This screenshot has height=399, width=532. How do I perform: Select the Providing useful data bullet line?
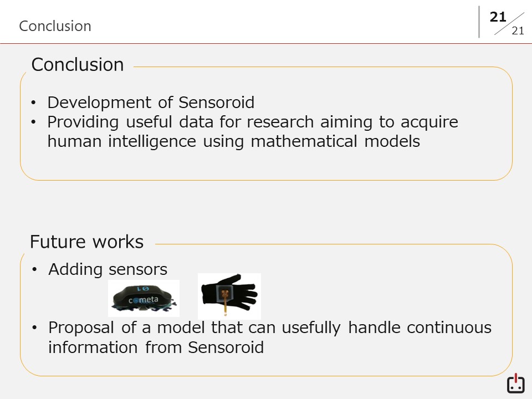(x=253, y=122)
